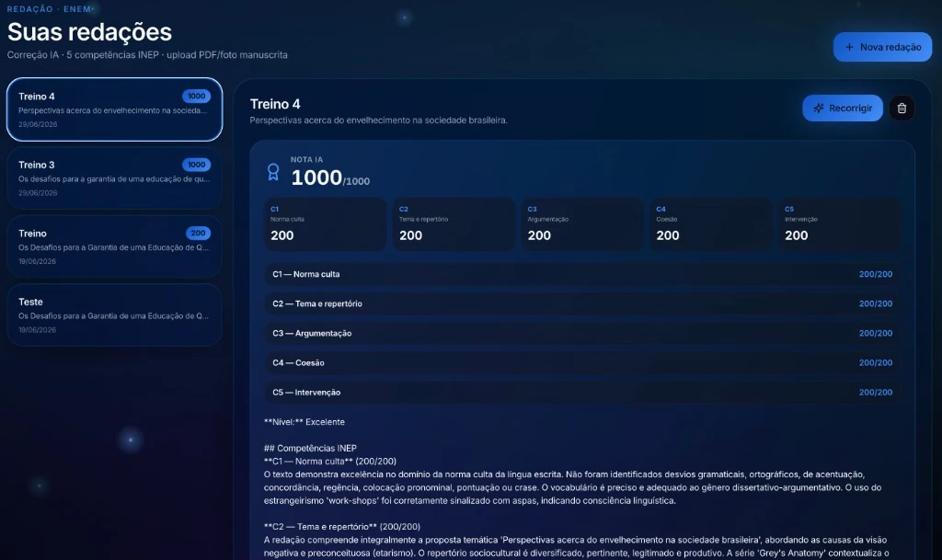Select the C5 Intervenção score tile
Image resolution: width=942 pixels, height=560 pixels.
[839, 223]
